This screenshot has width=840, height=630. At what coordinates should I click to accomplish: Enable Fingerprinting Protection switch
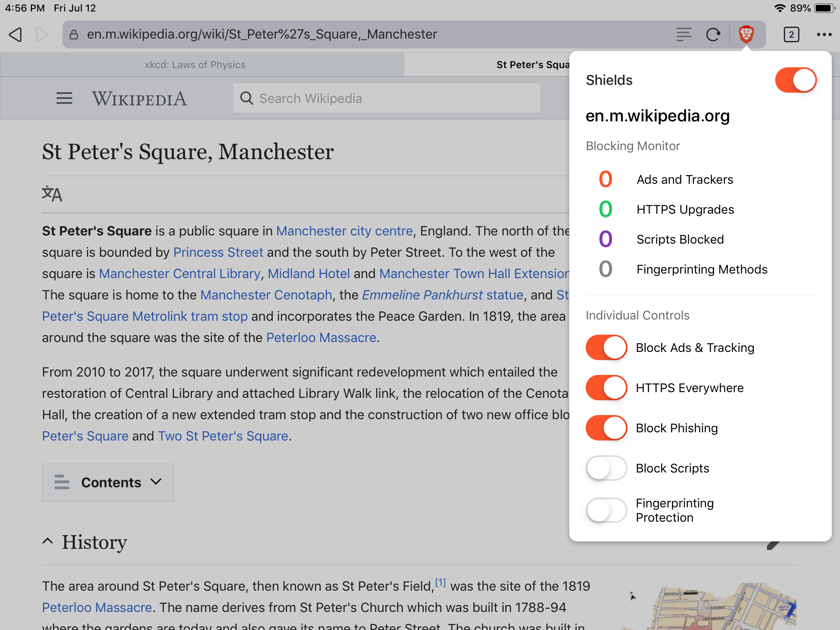[x=606, y=510]
